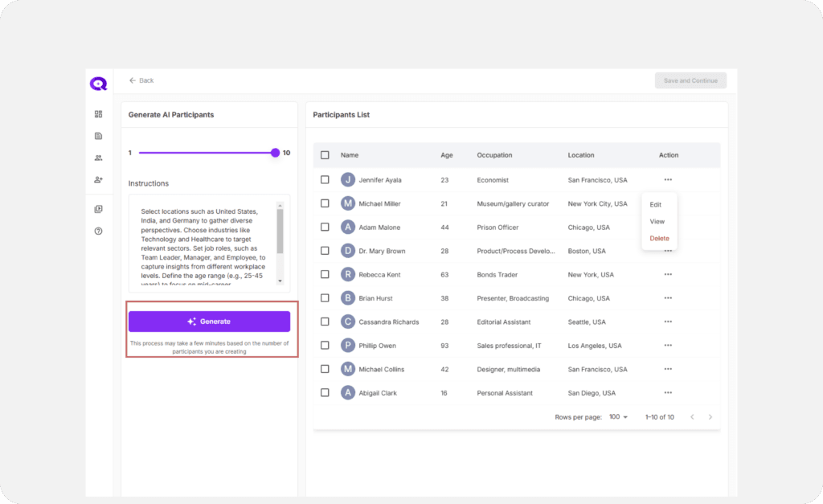Open the help question mark icon

98,231
